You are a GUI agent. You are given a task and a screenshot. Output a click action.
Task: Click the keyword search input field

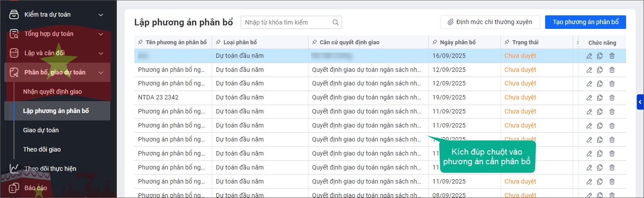point(287,22)
